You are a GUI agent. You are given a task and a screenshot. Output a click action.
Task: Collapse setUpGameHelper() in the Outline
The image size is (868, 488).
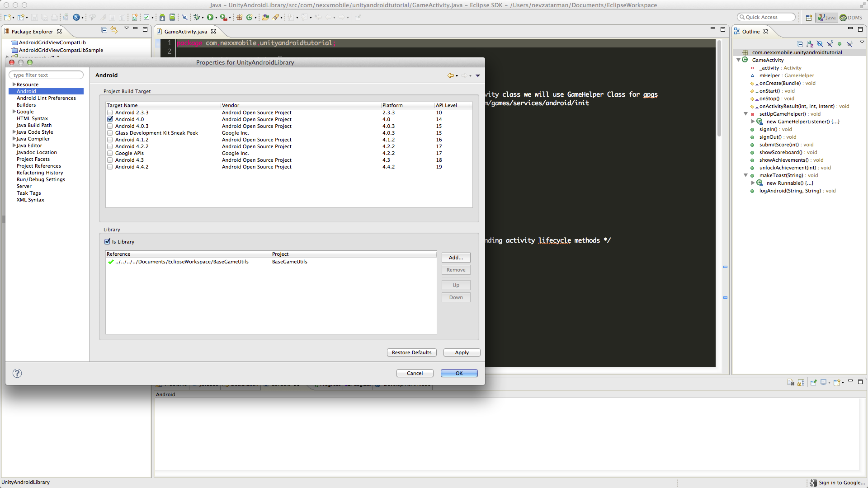745,114
